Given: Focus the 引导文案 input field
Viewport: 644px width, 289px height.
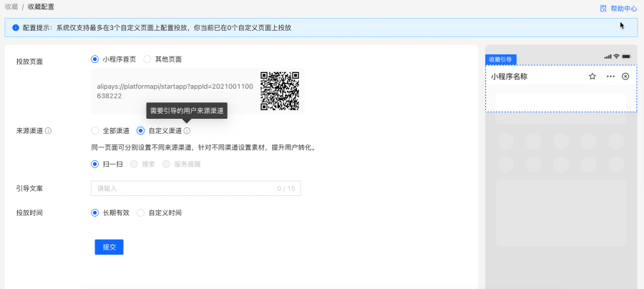Looking at the screenshot, I should tap(195, 188).
